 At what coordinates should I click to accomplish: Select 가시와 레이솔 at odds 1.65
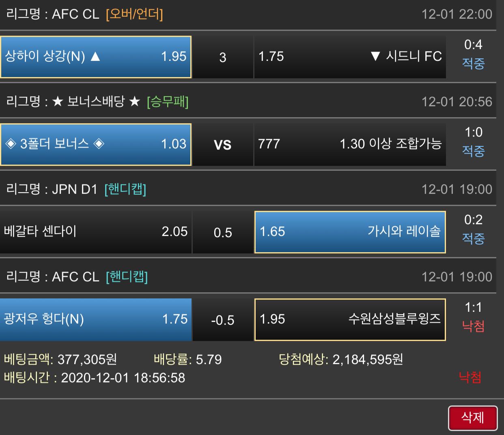350,232
